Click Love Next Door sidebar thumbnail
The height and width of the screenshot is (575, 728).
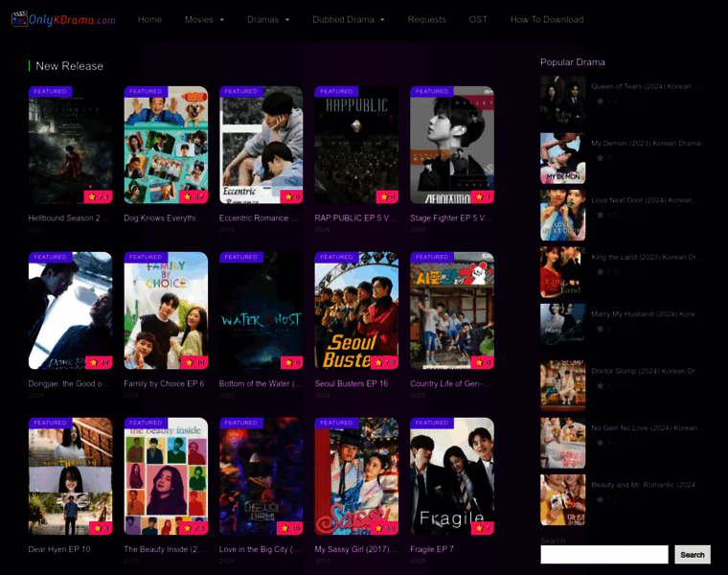(562, 215)
